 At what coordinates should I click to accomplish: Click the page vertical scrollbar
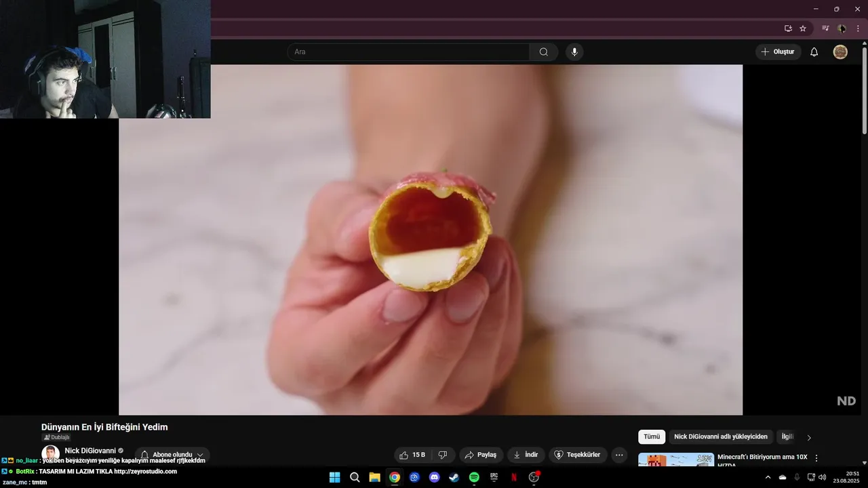tap(865, 91)
